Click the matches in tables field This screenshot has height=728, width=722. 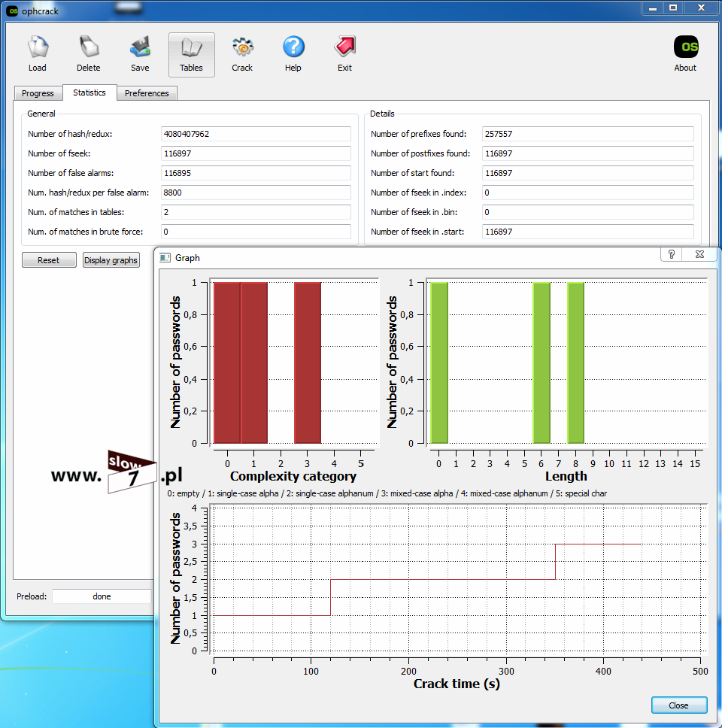coord(256,212)
